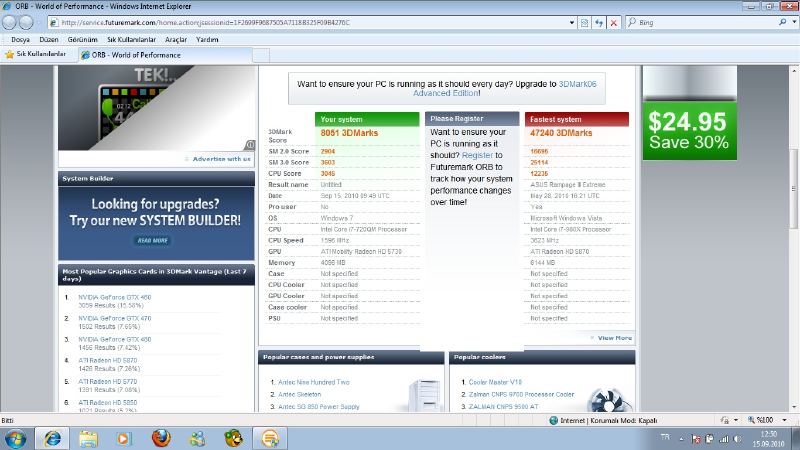Viewport: 800px width, 450px height.
Task: Open the NVIDIA GeForce GTX 470 link
Action: point(114,318)
